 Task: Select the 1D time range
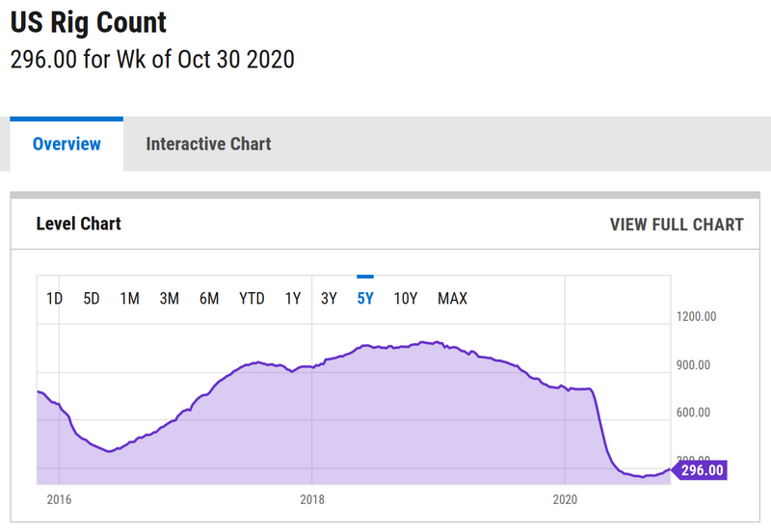pyautogui.click(x=55, y=299)
